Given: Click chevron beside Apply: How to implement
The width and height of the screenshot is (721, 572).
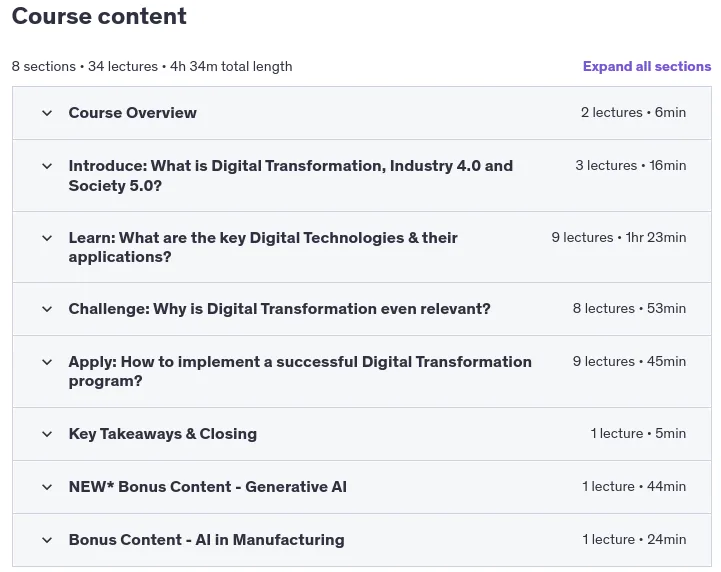Looking at the screenshot, I should point(47,362).
